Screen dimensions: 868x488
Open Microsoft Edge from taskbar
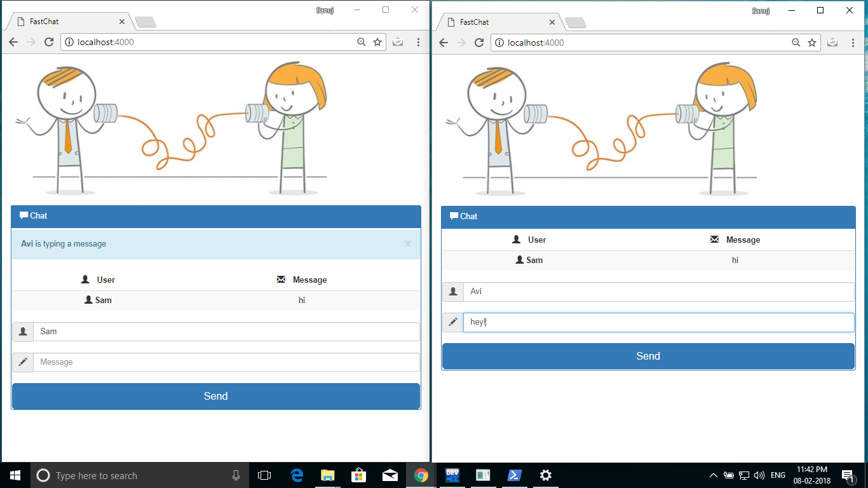click(297, 475)
